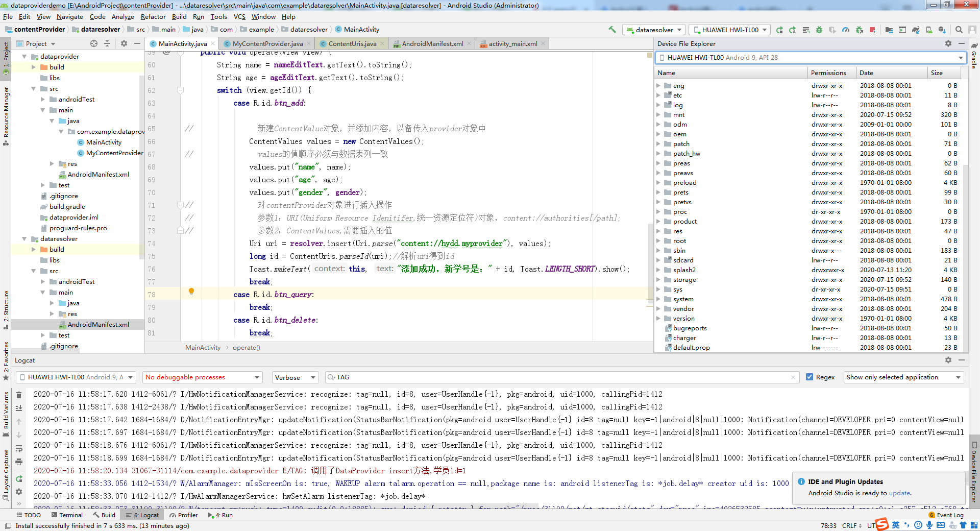The image size is (980, 531).
Task: Hide the Device File Explorer panel
Action: tap(962, 43)
